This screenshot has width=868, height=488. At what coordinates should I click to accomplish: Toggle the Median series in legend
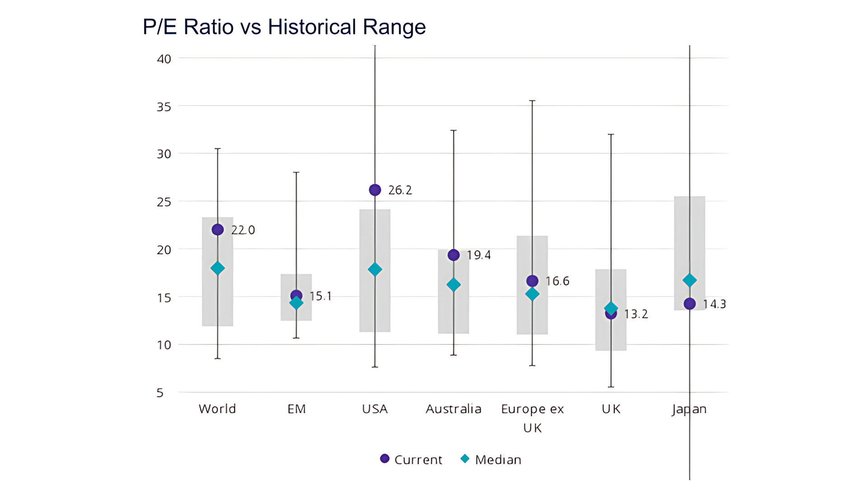click(x=498, y=460)
